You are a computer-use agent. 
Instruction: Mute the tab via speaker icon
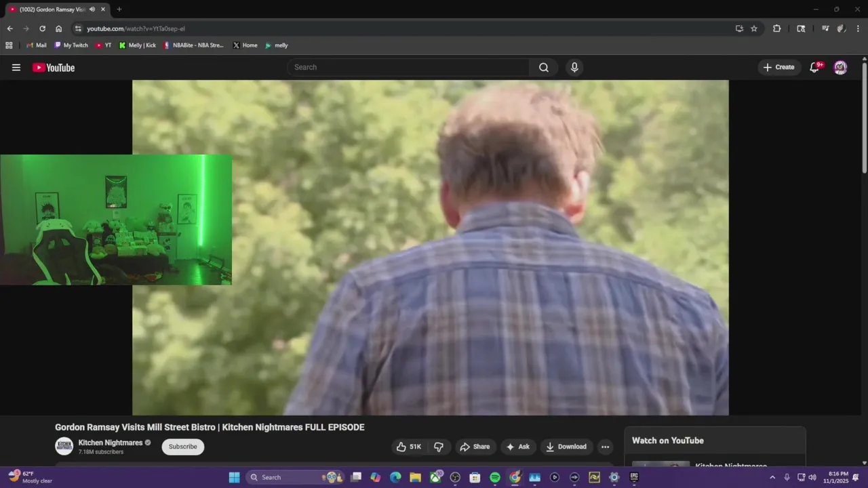point(92,9)
